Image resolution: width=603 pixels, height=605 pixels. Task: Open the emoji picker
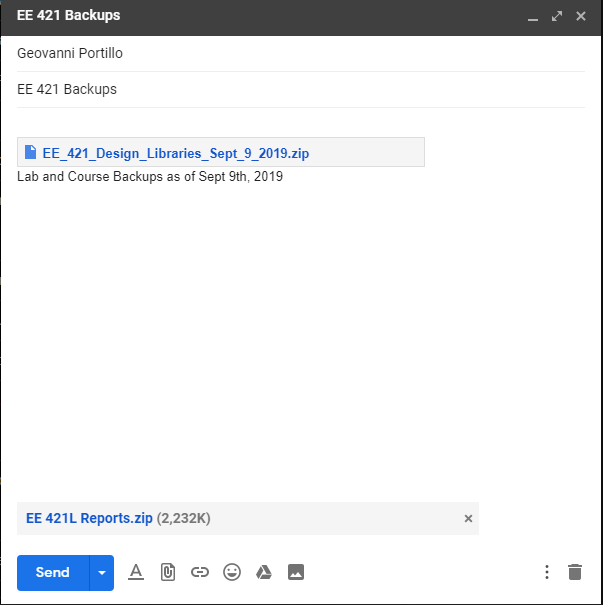pos(232,572)
